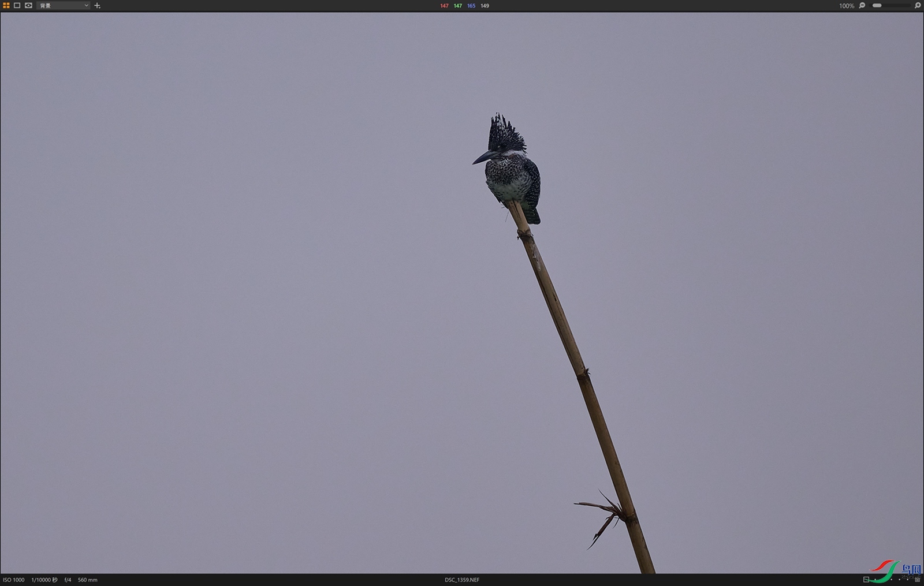924x586 pixels.
Task: Switch to multi-view grid layout
Action: (x=6, y=5)
